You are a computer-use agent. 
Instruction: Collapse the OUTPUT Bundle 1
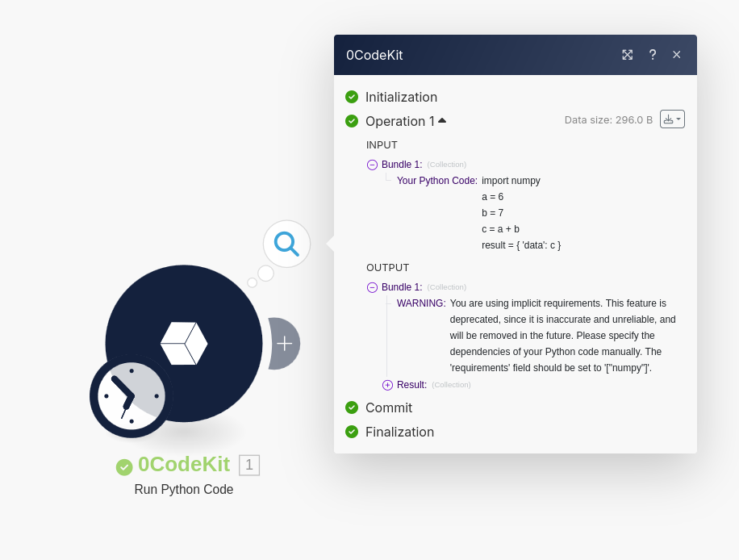pos(373,287)
